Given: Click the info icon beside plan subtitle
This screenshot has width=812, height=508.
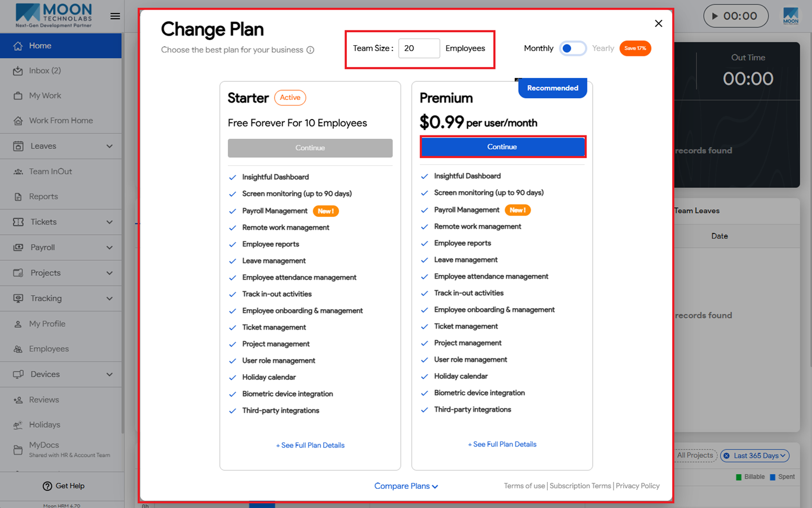Looking at the screenshot, I should [x=310, y=50].
